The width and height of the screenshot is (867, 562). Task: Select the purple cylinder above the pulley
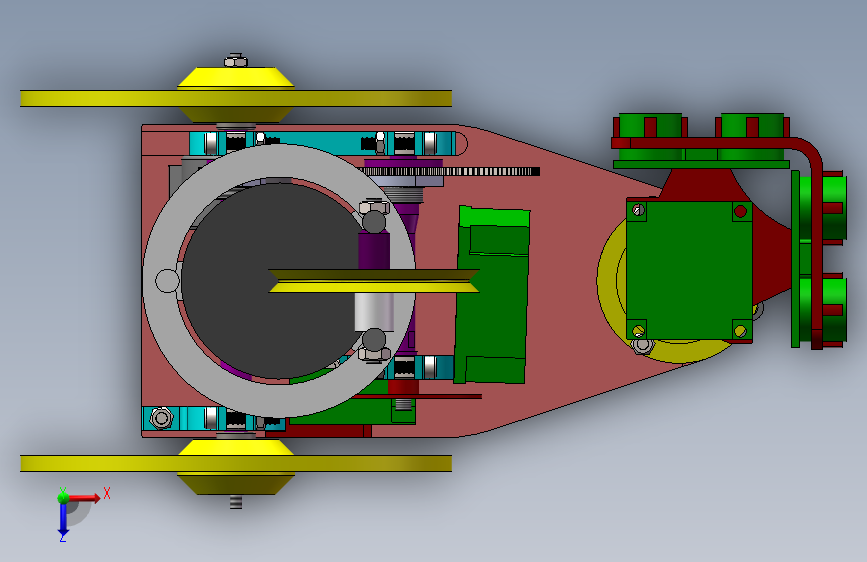click(374, 251)
